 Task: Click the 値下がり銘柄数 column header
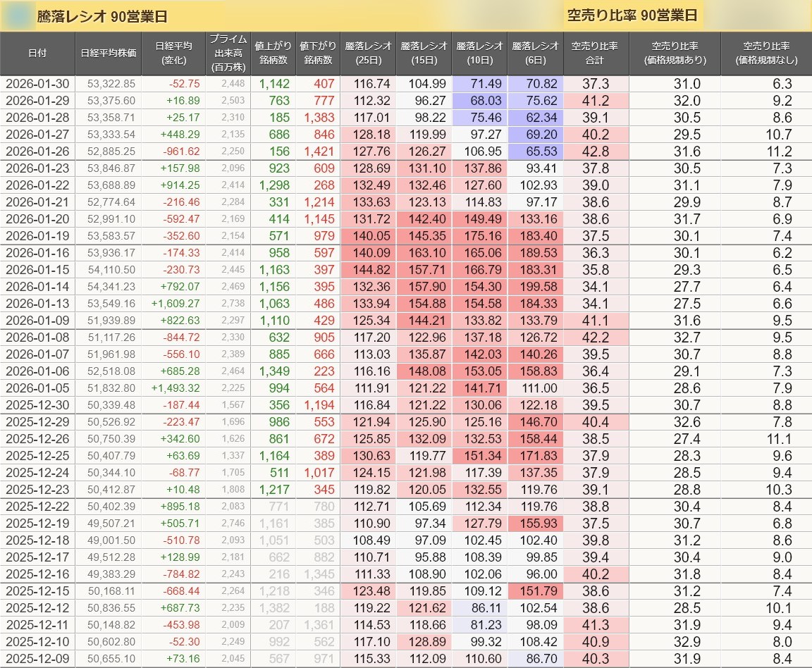click(x=317, y=53)
